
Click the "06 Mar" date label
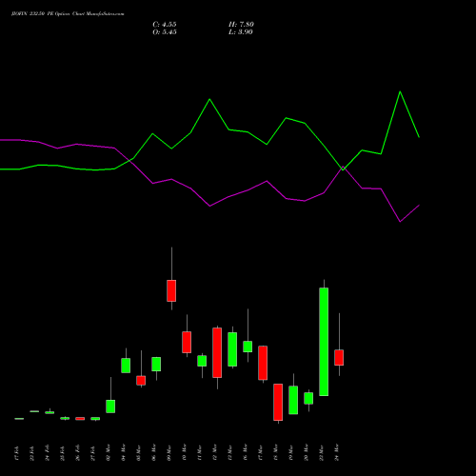pyautogui.click(x=154, y=452)
